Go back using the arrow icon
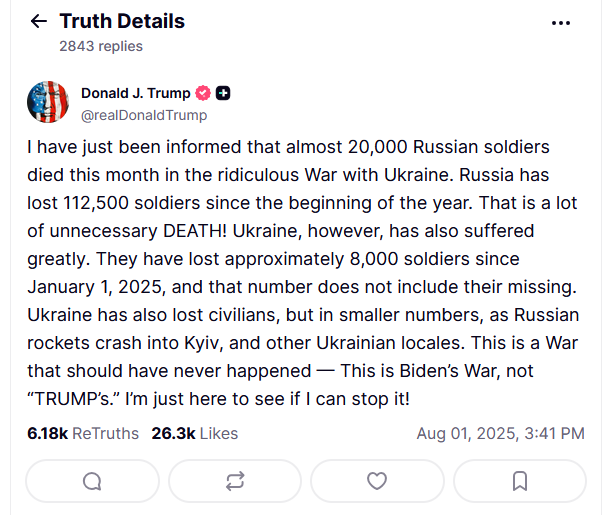This screenshot has height=515, width=611. (x=39, y=22)
